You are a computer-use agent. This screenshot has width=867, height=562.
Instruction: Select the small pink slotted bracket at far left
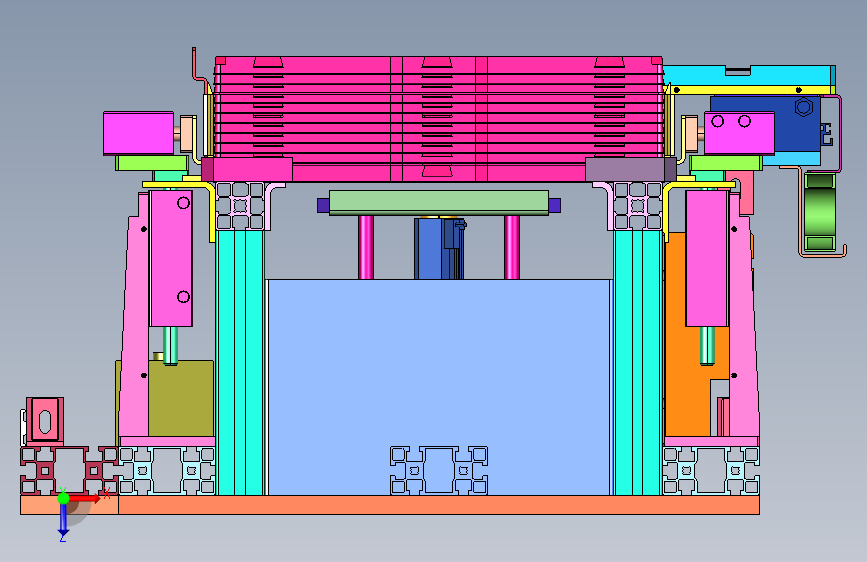tap(44, 420)
